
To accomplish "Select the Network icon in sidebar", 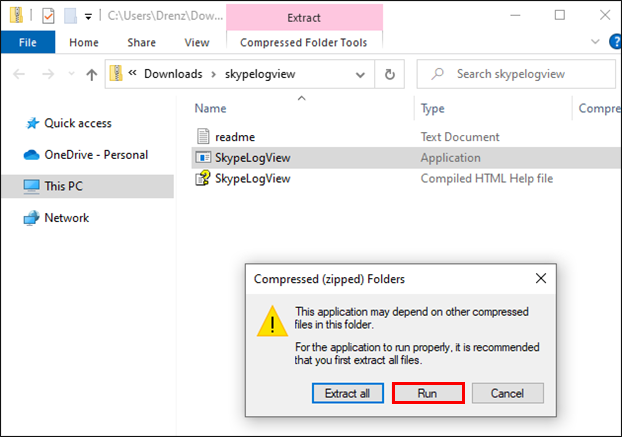I will [x=31, y=218].
